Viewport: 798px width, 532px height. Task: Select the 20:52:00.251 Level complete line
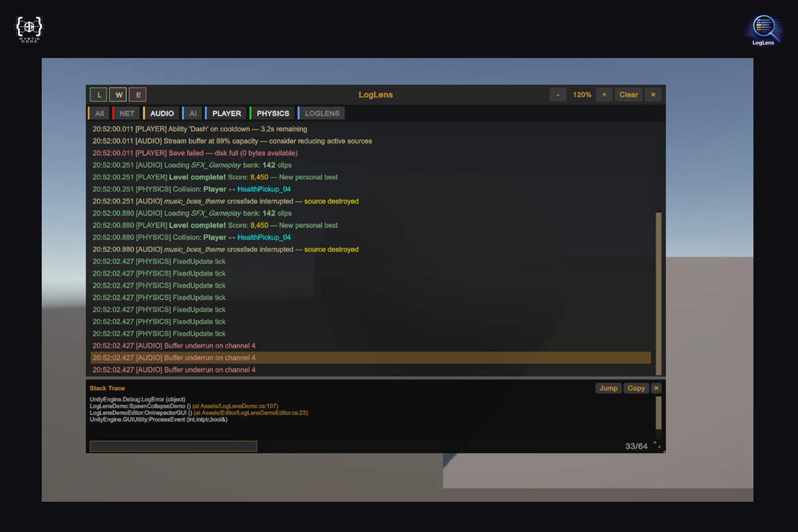(x=371, y=177)
